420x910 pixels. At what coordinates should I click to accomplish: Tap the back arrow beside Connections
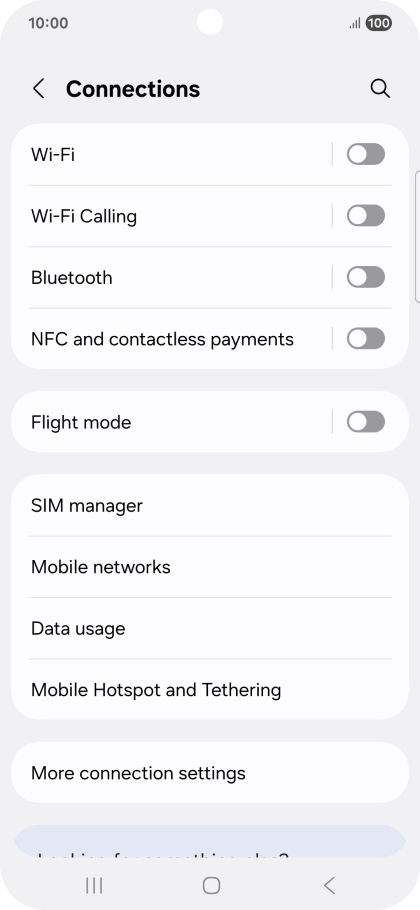[x=38, y=89]
